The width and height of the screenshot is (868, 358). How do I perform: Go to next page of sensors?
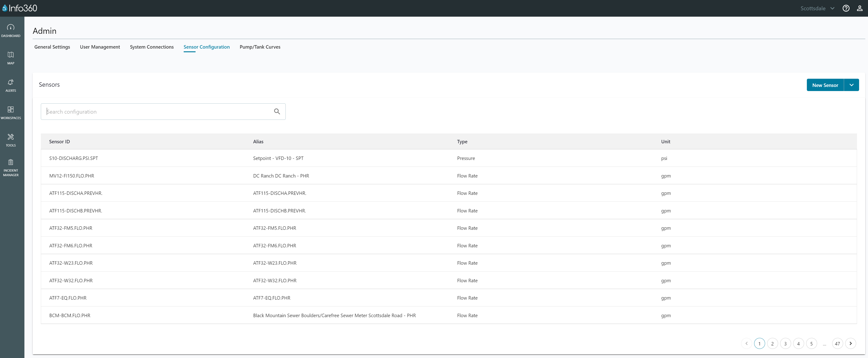click(850, 343)
